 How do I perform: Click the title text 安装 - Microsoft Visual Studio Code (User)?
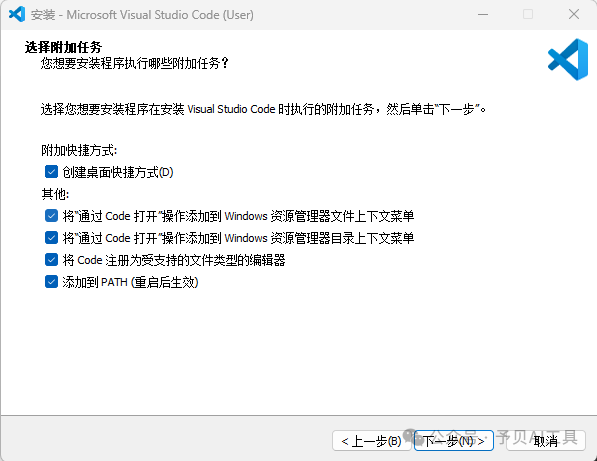(x=142, y=15)
